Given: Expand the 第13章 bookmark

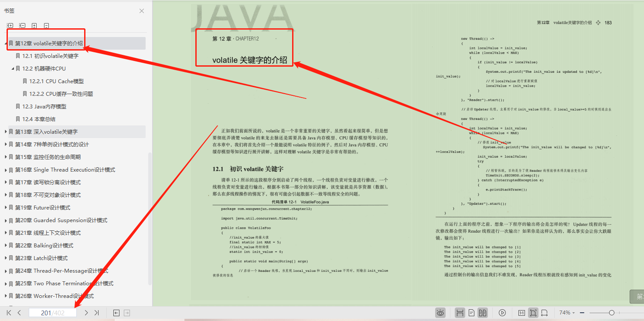Looking at the screenshot, I should 6,132.
